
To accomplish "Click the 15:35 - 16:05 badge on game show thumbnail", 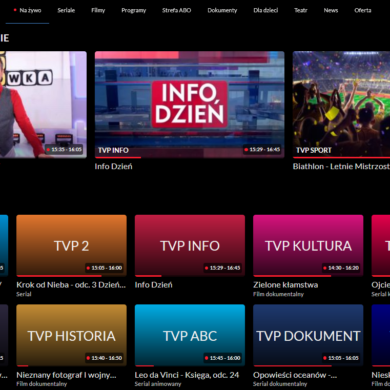I will tap(64, 150).
